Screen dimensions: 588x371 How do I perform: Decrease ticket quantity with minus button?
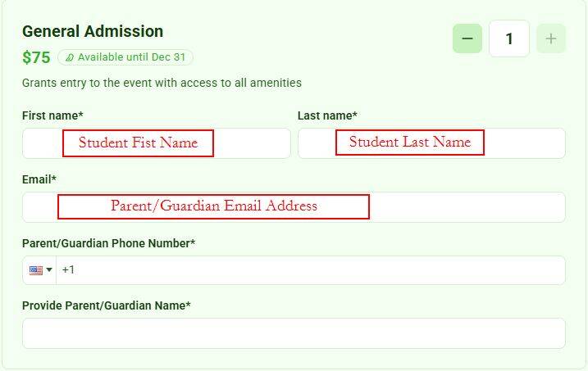click(x=467, y=38)
